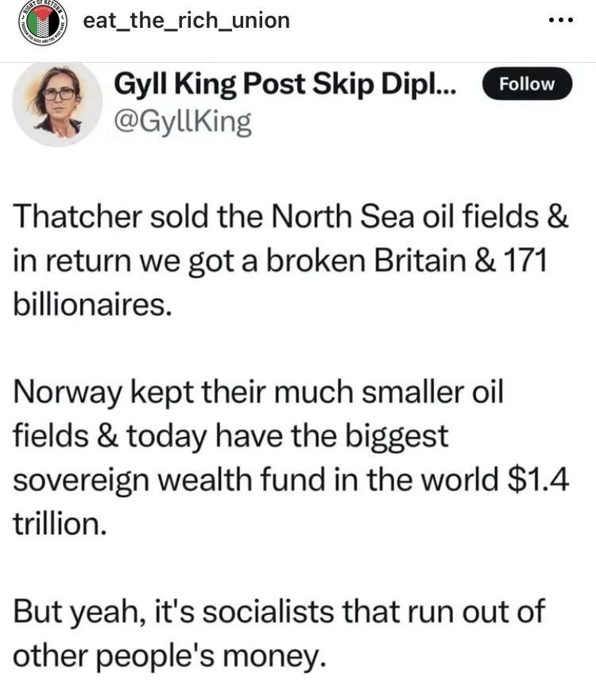
Task: Tap the eat_the_rich_union username
Action: [x=187, y=21]
